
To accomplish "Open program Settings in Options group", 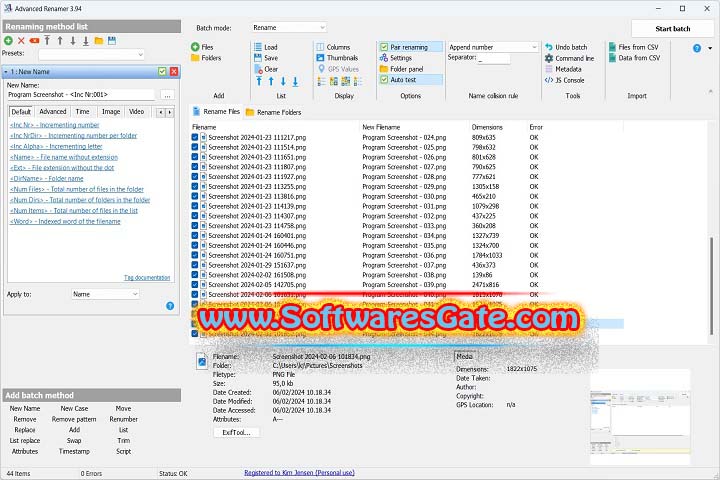I will (x=396, y=58).
